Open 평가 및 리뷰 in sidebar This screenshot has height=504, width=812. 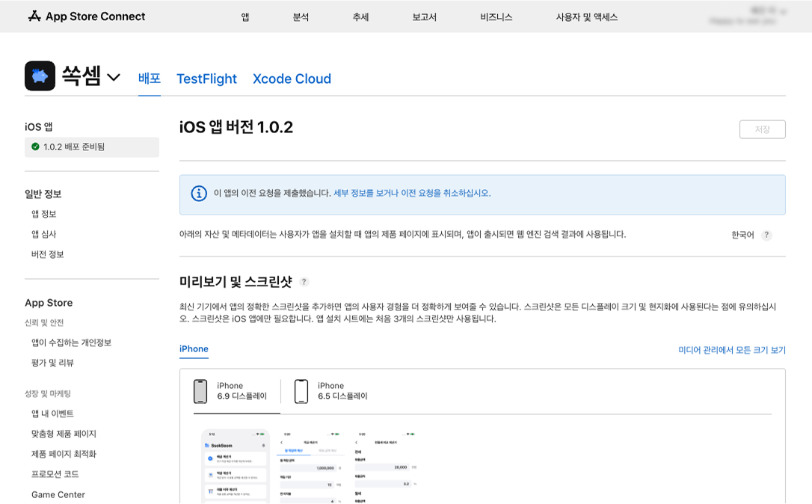tap(53, 363)
